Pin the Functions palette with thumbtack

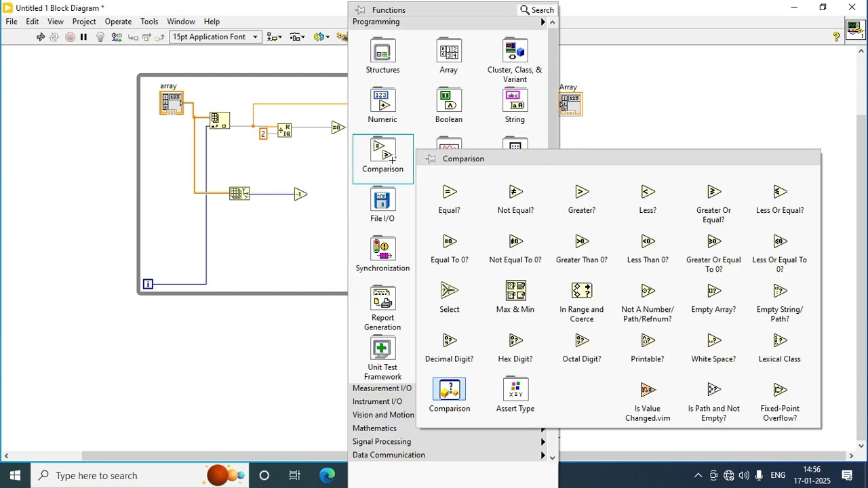pos(361,10)
